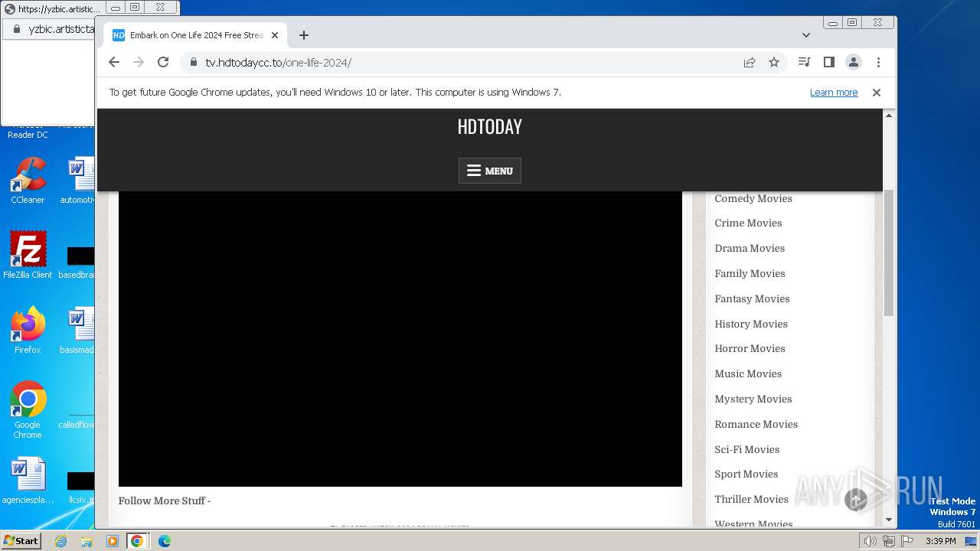Open Drama Movies category

tap(750, 248)
